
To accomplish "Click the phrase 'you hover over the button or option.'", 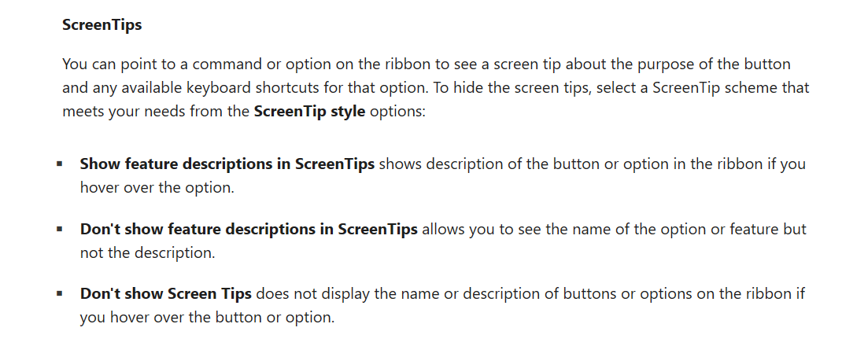I will tap(207, 318).
